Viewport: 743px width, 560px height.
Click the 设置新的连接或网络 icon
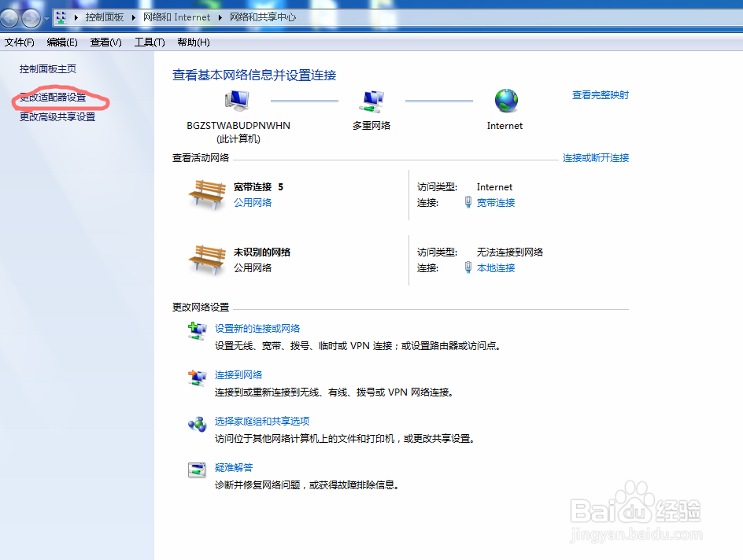[197, 329]
